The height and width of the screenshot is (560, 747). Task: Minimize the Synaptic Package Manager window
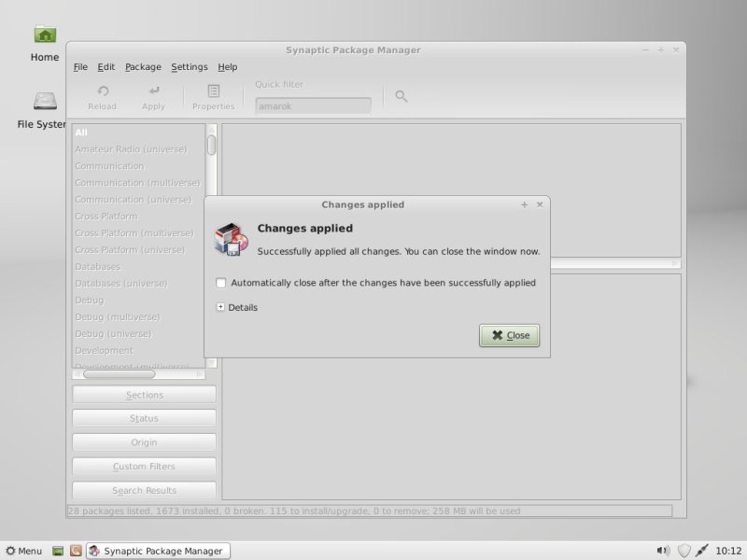[645, 50]
